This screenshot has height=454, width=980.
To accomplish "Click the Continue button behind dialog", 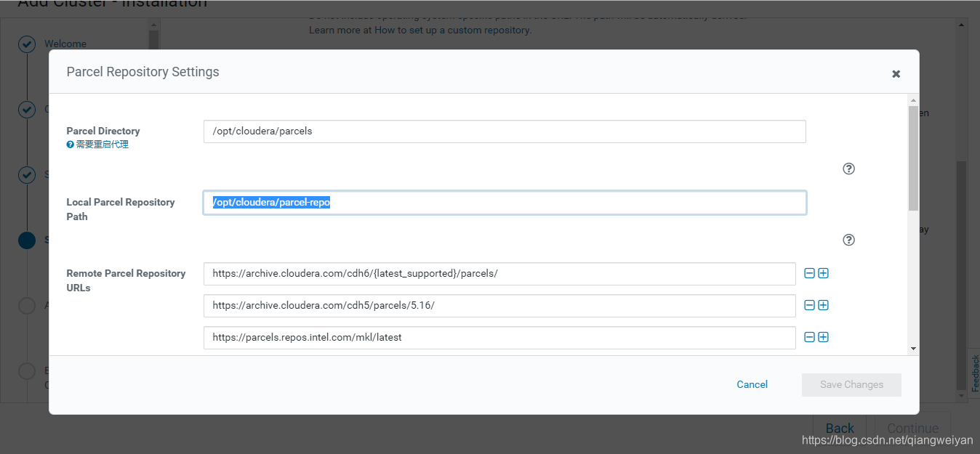I will pos(912,428).
